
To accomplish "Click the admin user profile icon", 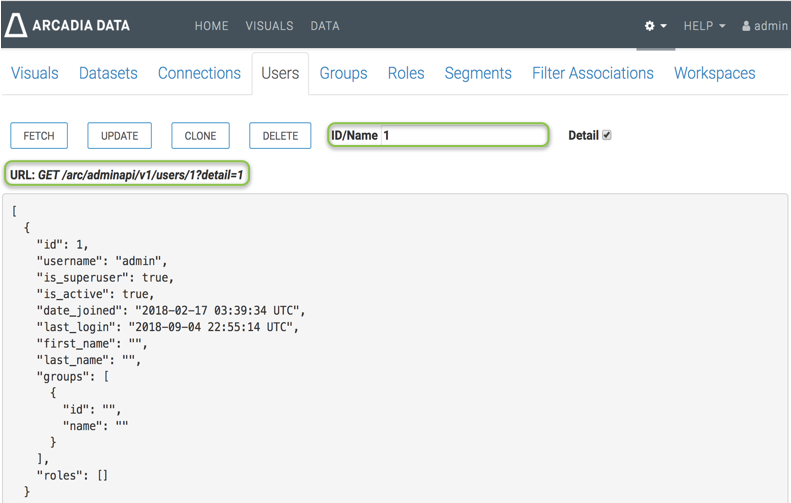I will (x=746, y=26).
